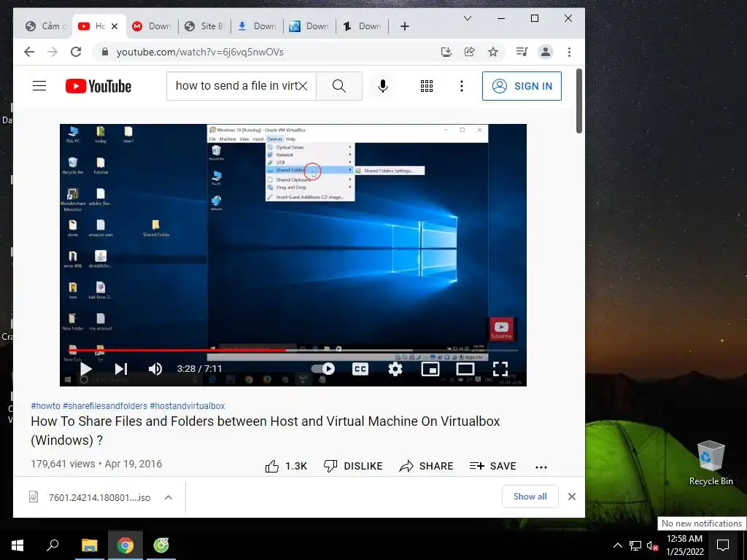Click the DISLIKE button

pos(353,466)
